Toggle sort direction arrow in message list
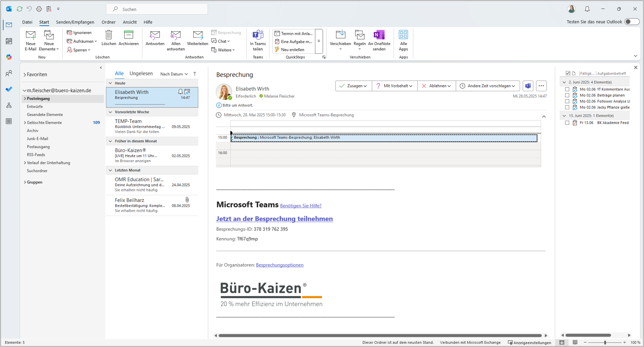Viewport: 644px width, 347px height. click(195, 74)
